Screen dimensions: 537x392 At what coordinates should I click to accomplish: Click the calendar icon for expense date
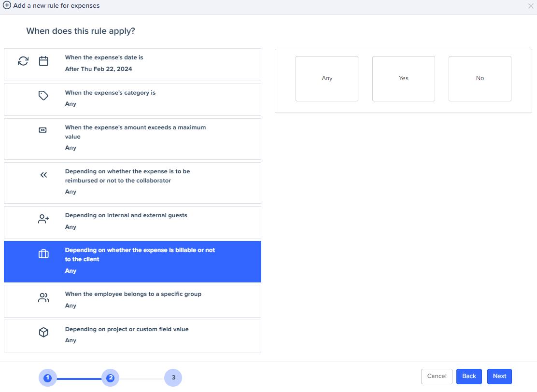[x=43, y=61]
